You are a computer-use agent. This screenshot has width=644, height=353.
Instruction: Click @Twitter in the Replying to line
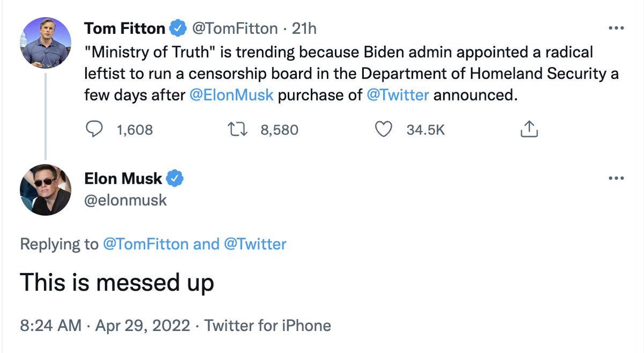254,244
